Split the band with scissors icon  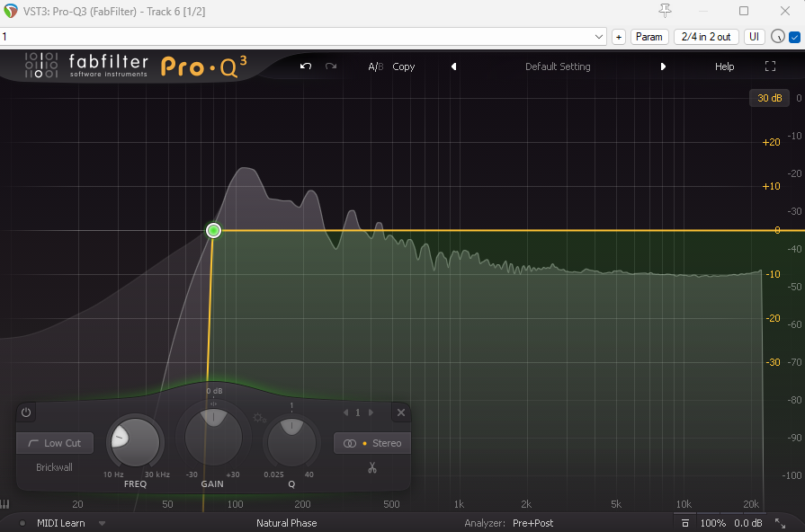[372, 467]
